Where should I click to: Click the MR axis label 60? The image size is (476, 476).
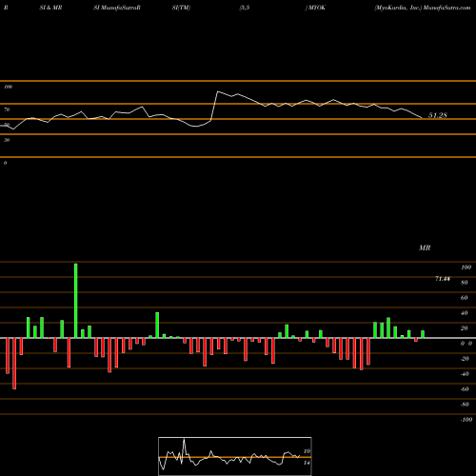[465, 298]
